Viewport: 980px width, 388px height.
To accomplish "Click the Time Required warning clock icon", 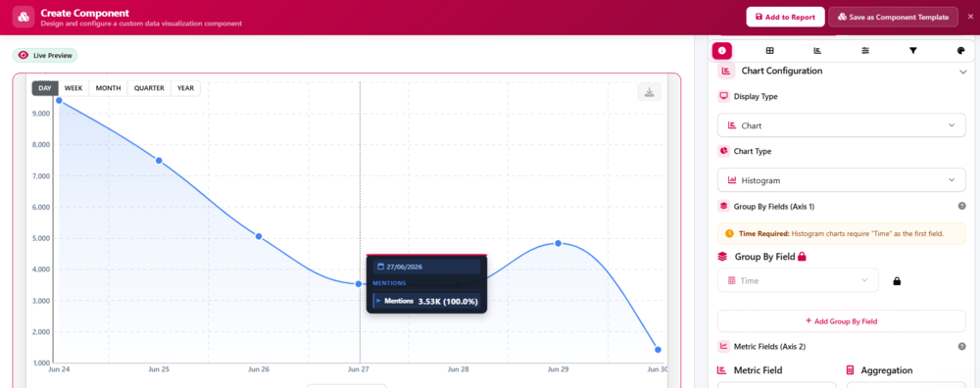I will tap(729, 233).
